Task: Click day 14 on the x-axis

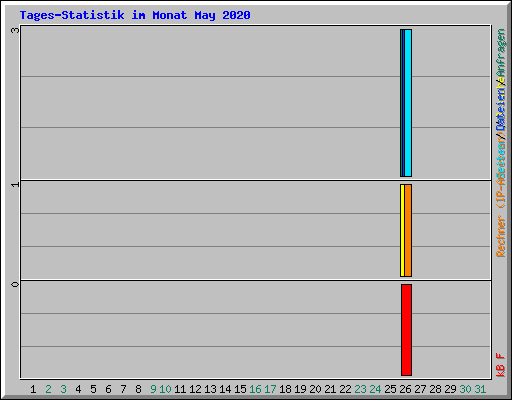Action: [225, 389]
